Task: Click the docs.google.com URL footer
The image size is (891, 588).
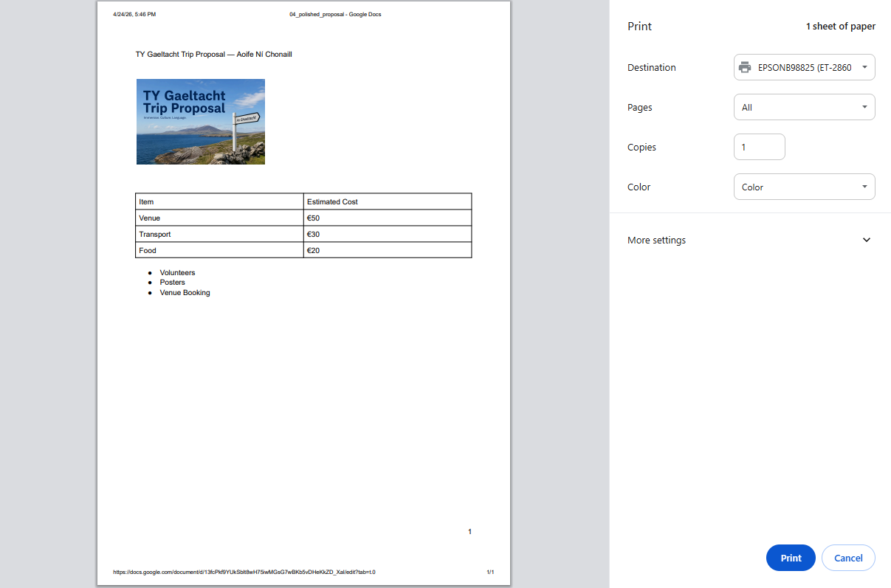Action: (x=244, y=572)
